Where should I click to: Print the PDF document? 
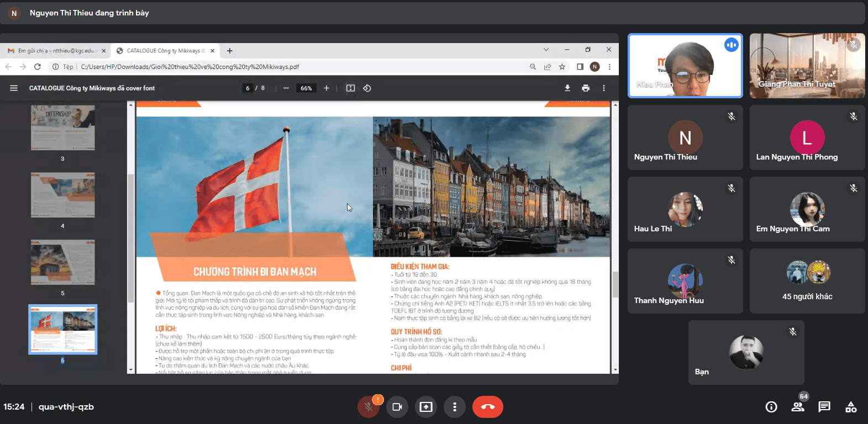(x=585, y=88)
